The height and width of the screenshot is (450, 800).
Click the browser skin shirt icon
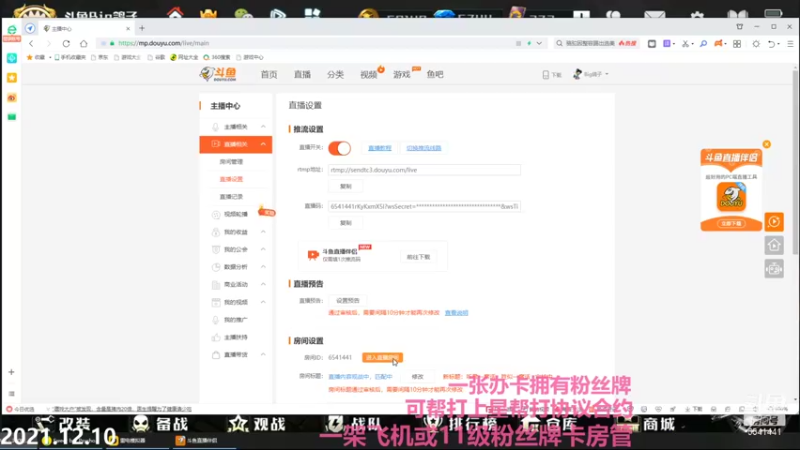click(740, 27)
